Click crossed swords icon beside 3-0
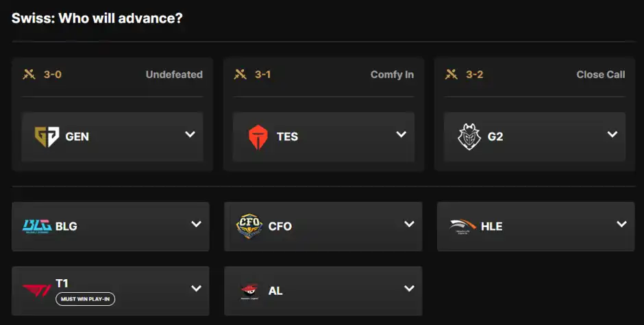The width and height of the screenshot is (644, 325). [29, 75]
